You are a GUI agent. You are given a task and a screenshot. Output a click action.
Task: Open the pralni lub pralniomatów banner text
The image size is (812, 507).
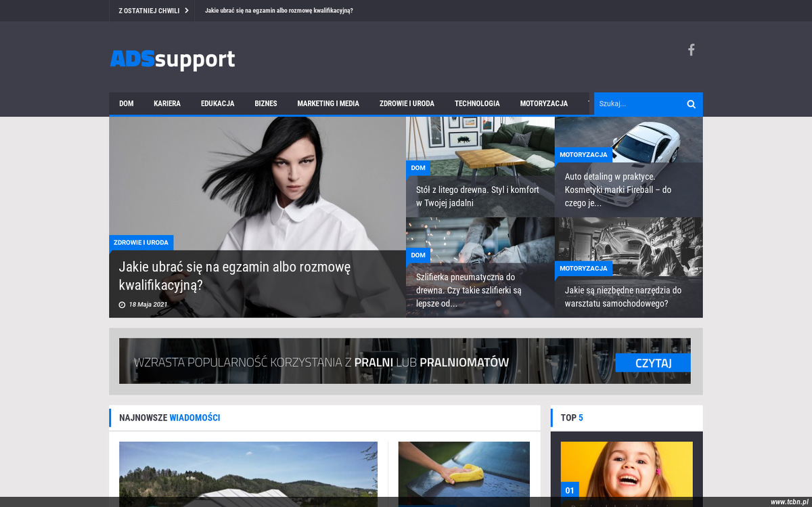tap(321, 362)
